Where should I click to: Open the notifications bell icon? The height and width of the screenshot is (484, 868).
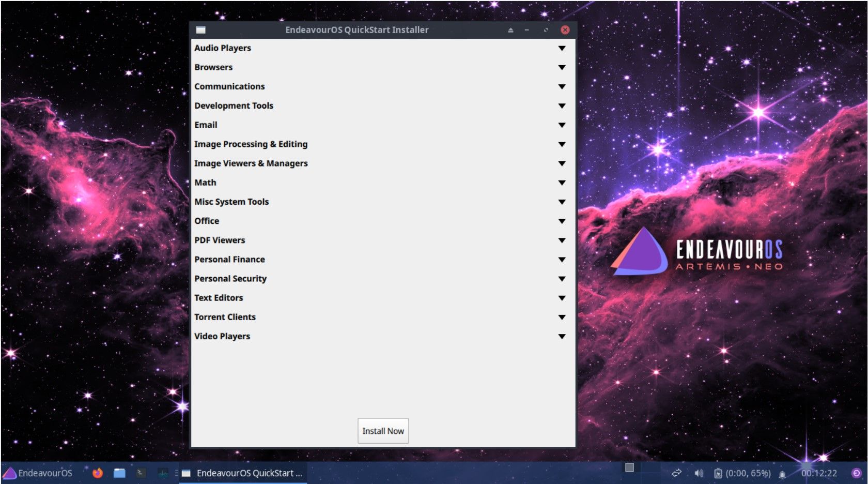(x=782, y=474)
